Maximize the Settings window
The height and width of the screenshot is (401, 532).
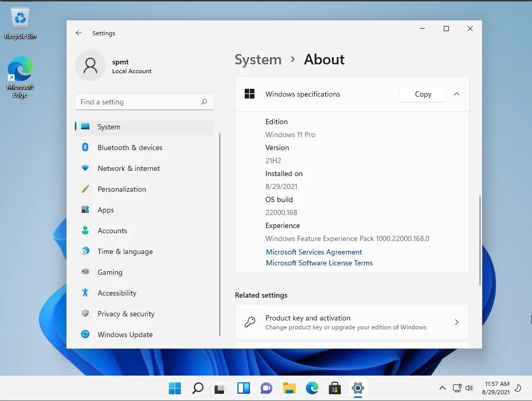pyautogui.click(x=446, y=29)
